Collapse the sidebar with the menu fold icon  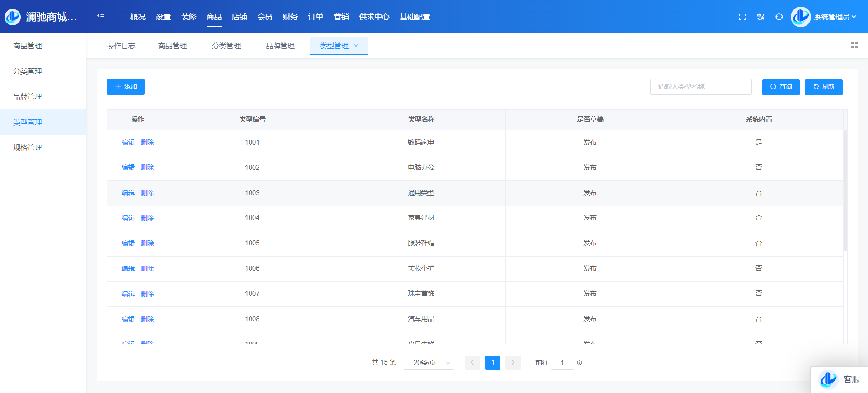(100, 17)
